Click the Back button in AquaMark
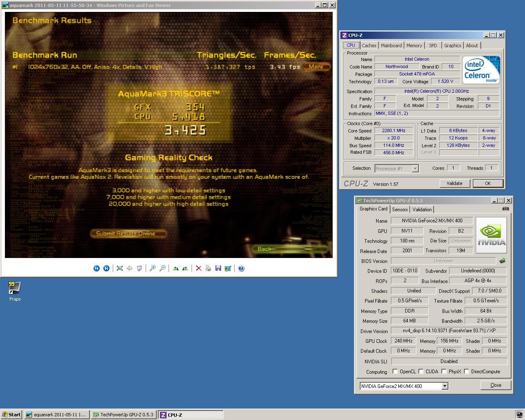Image resolution: width=525 pixels, height=420 pixels. coord(290,249)
